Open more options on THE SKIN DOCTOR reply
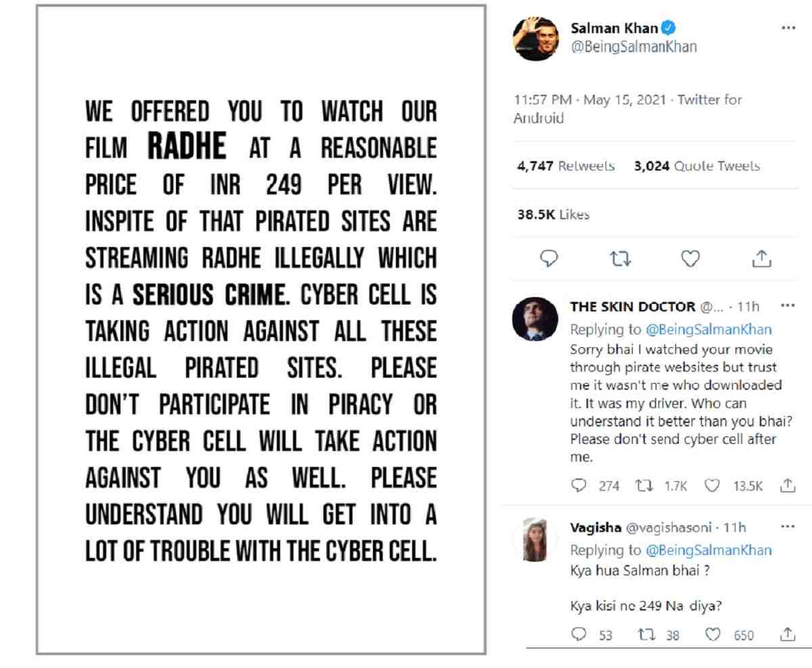Viewport: 812px width, 668px height. 785,305
